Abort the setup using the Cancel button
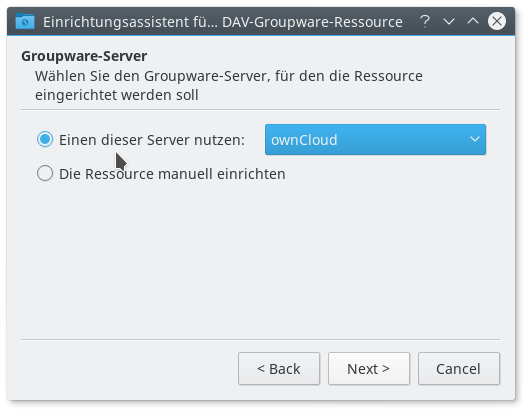 pos(459,369)
